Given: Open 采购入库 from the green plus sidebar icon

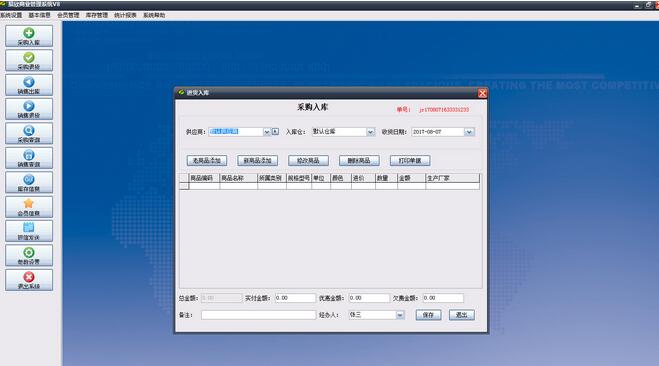Looking at the screenshot, I should [29, 36].
